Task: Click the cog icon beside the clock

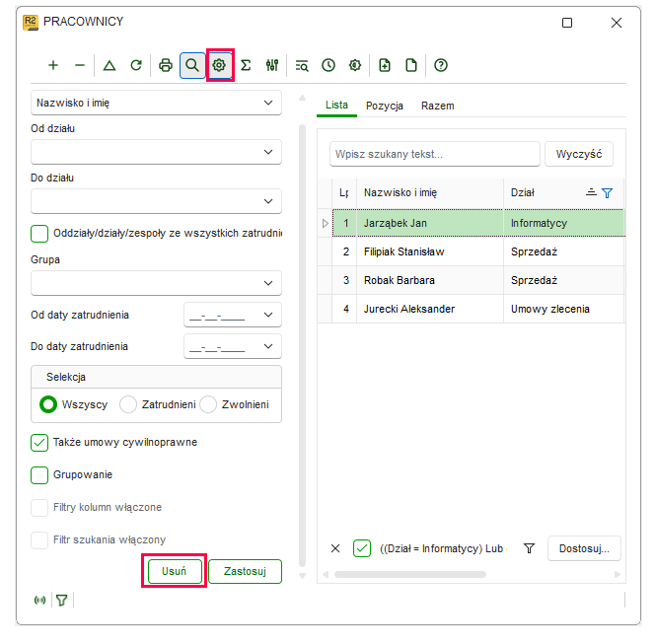Action: tap(355, 65)
